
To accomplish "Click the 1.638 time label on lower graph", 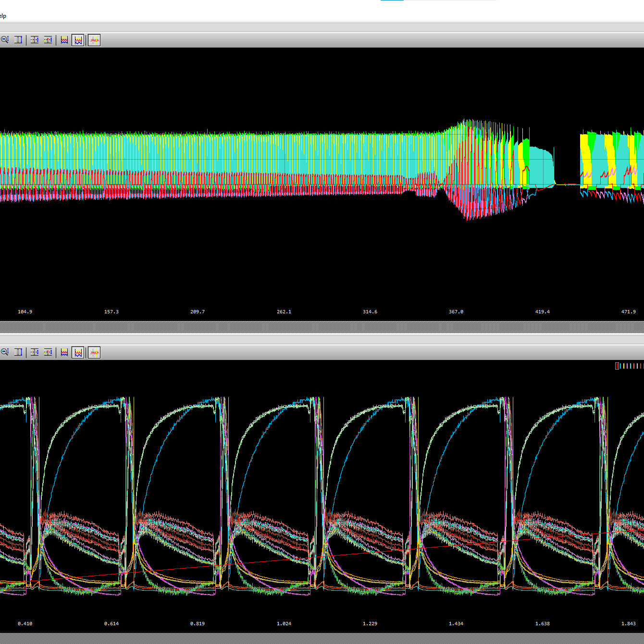I will point(543,623).
